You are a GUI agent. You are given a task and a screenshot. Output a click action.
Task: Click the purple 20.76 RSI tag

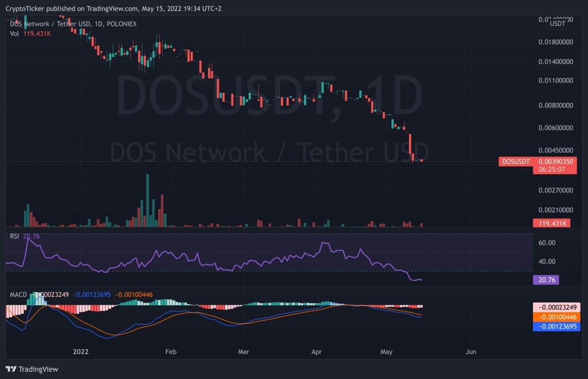[x=546, y=280]
